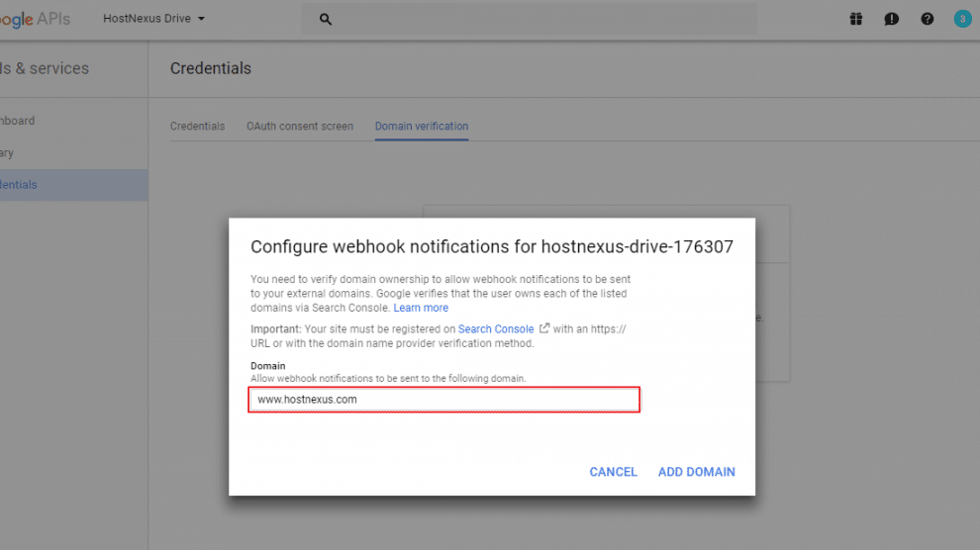Click the Learn more link
The height and width of the screenshot is (550, 980).
(421, 308)
